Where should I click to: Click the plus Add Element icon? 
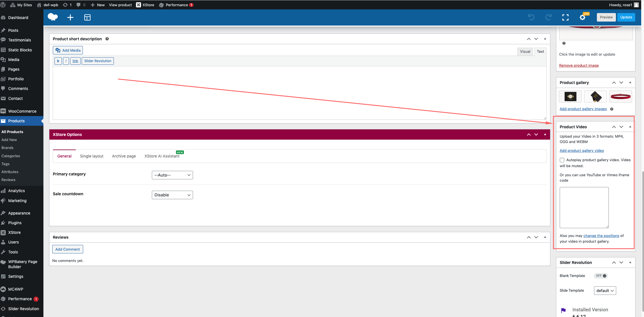point(70,18)
